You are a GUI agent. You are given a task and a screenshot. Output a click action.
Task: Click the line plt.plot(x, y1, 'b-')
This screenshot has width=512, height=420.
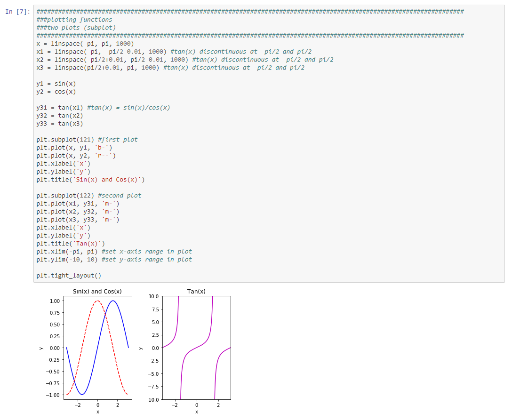coord(74,148)
